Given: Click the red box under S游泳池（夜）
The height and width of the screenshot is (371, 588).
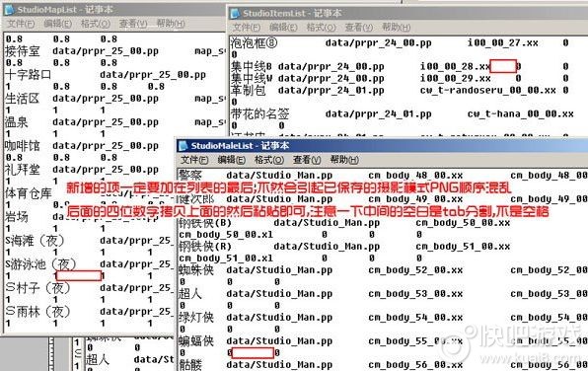Looking at the screenshot, I should [x=78, y=275].
